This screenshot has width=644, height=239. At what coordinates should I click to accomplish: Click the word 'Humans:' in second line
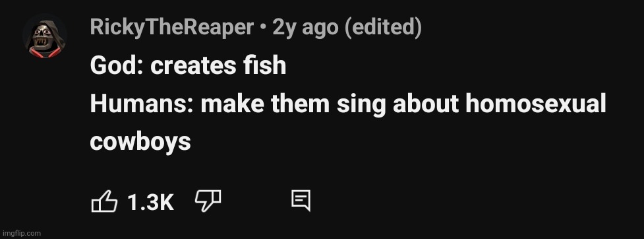[x=142, y=103]
